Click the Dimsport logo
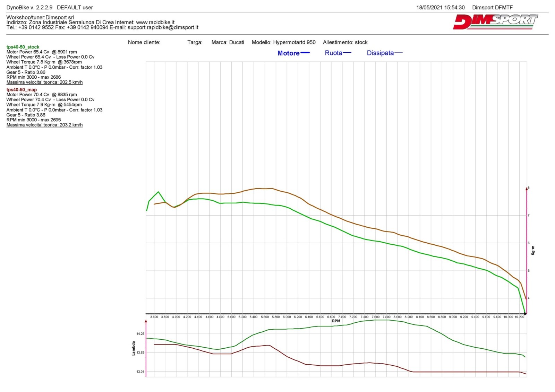The height and width of the screenshot is (392, 555). point(495,22)
